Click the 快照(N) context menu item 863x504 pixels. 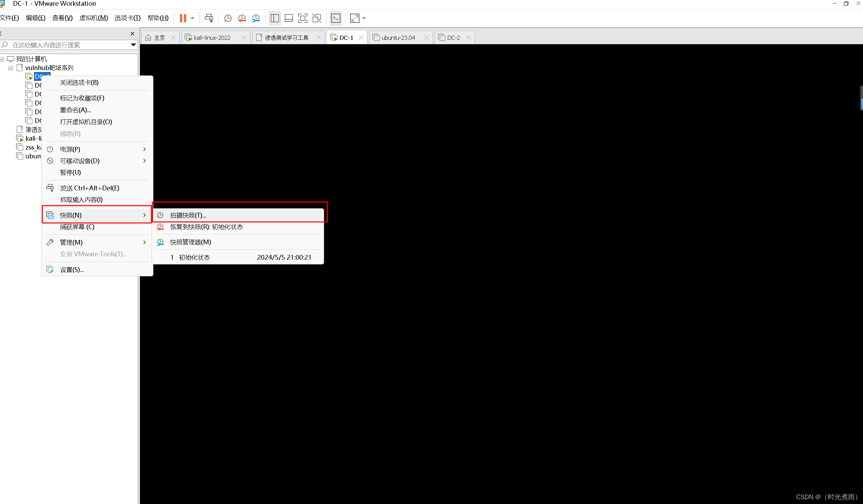coord(97,215)
